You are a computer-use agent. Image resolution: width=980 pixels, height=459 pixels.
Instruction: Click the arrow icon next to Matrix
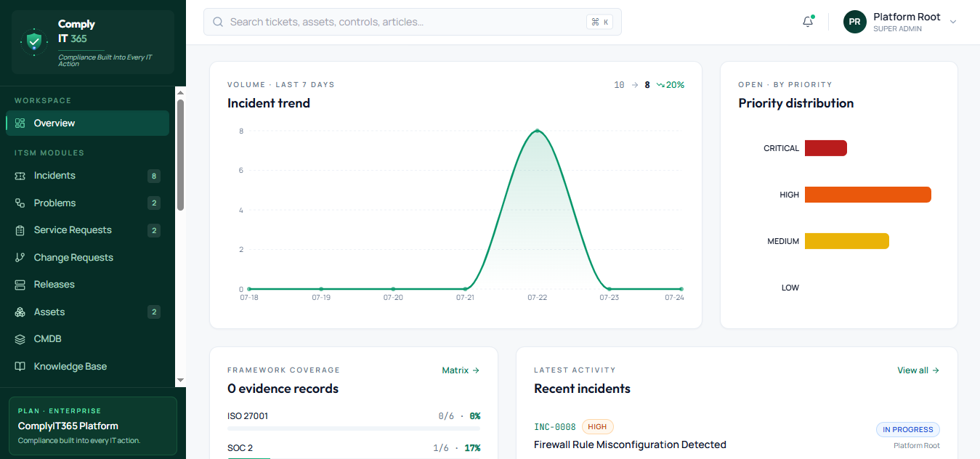pyautogui.click(x=476, y=370)
